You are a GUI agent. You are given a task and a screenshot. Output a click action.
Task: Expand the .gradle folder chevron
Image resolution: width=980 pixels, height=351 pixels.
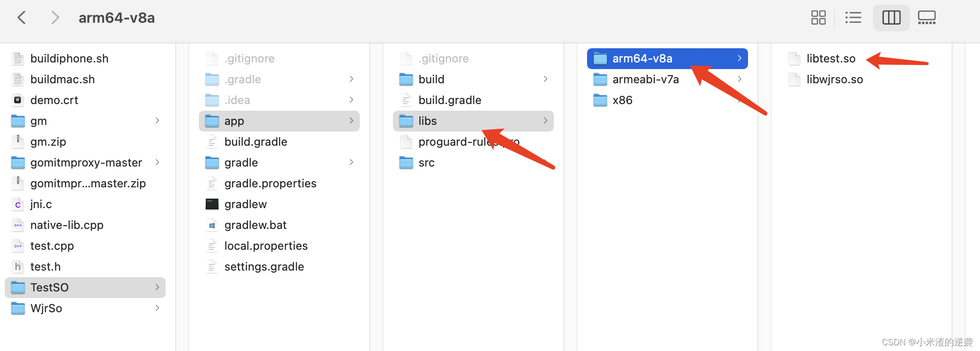351,79
